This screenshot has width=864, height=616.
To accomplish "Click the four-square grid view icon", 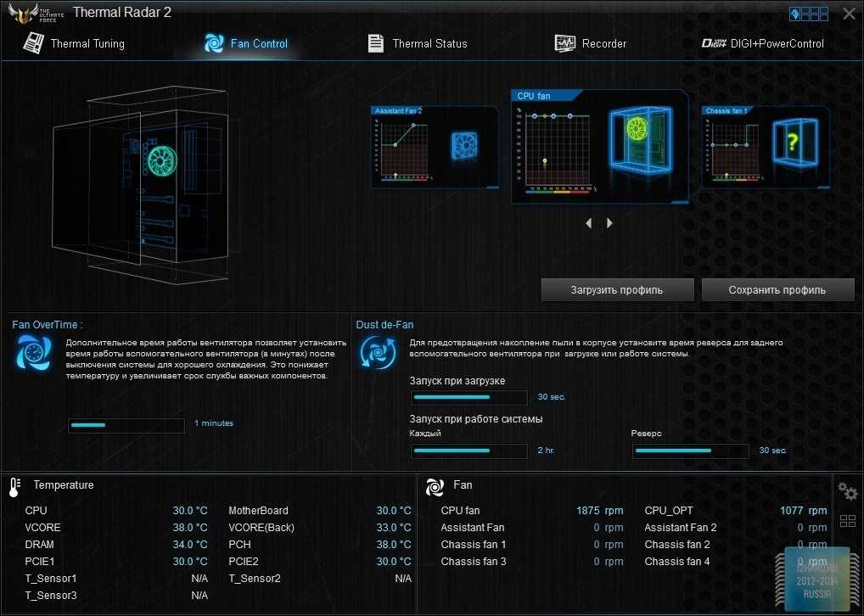I will (x=847, y=521).
